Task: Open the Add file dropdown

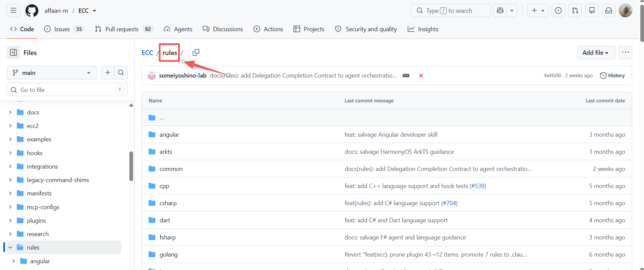Action: pos(596,52)
